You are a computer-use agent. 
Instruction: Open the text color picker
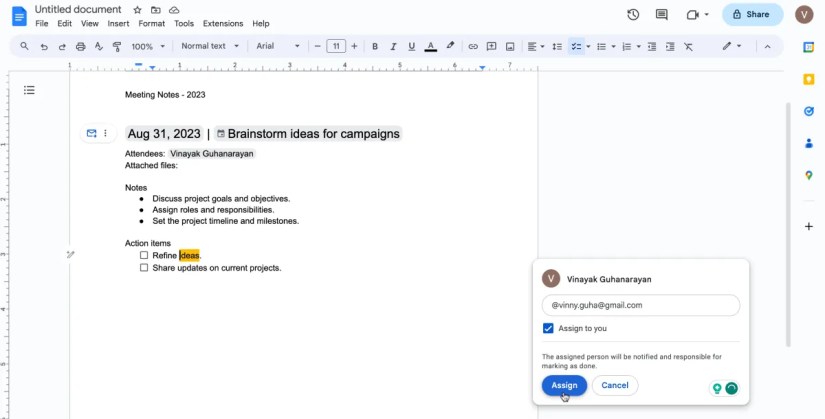pos(430,47)
